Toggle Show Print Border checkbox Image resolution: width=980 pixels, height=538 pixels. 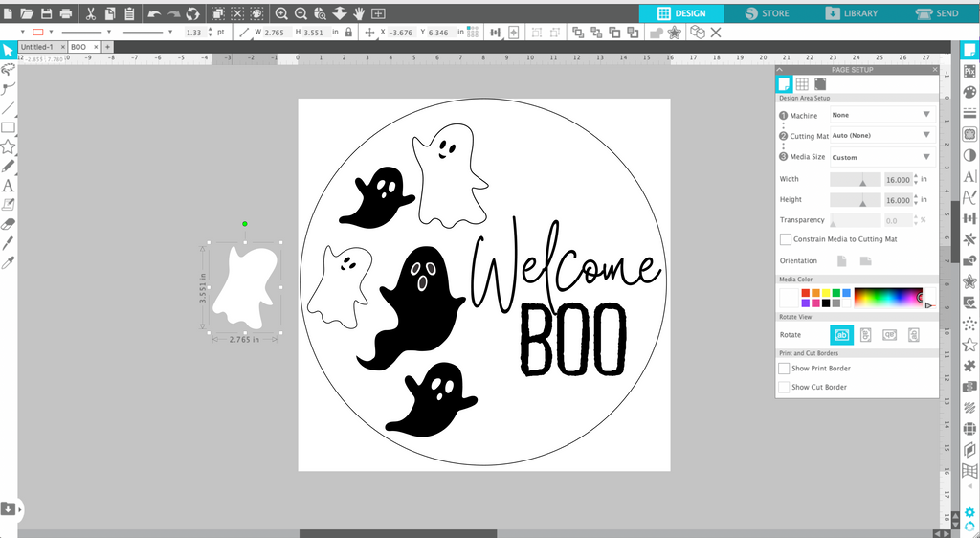click(784, 369)
